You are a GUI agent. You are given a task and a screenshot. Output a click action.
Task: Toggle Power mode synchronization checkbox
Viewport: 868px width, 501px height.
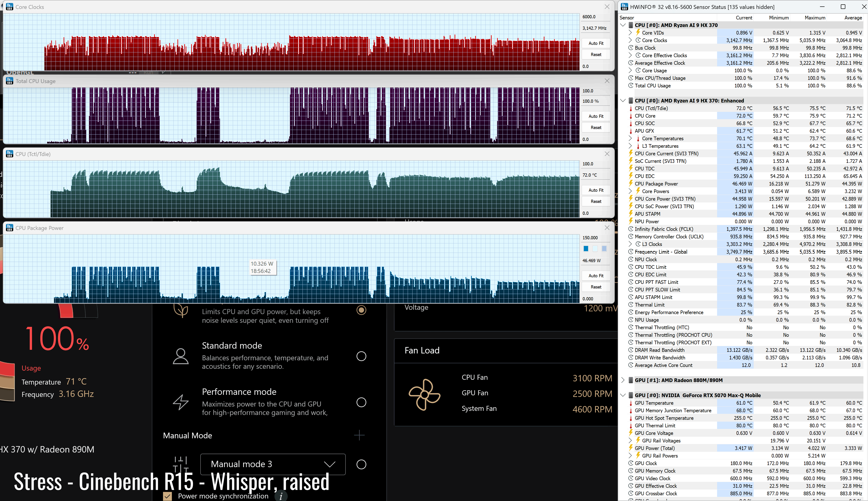[x=167, y=496]
